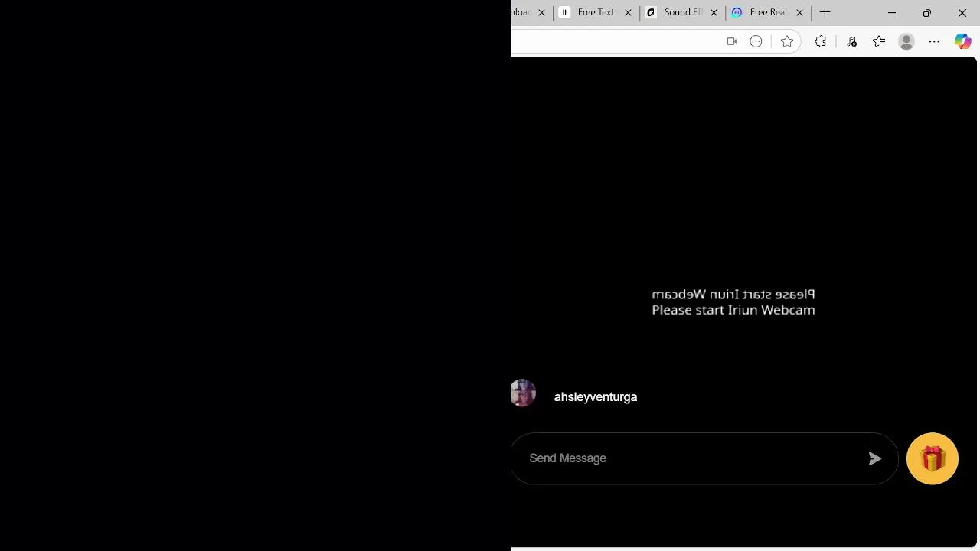Open the ahsleyventurga username

[596, 397]
